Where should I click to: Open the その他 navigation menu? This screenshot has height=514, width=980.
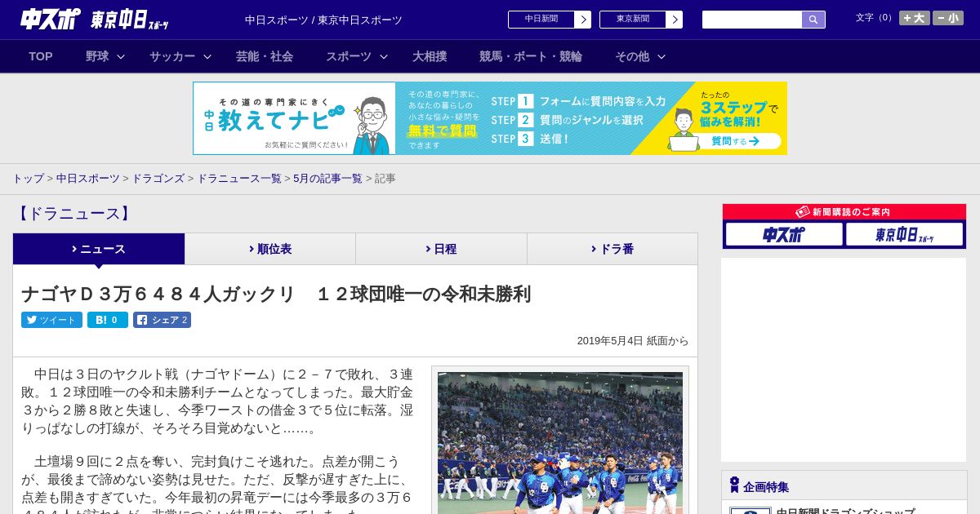tap(632, 56)
